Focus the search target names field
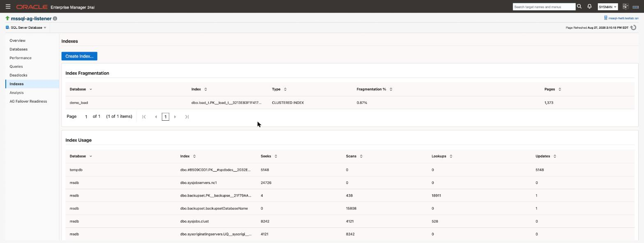Screen dimensions: 644x243 click(x=544, y=7)
